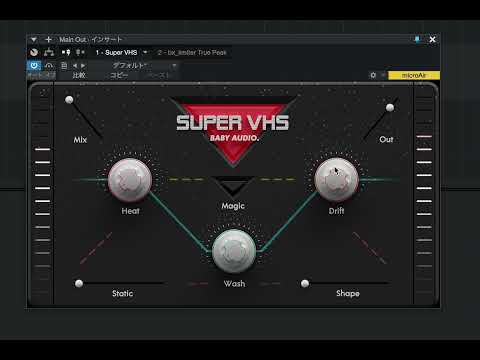Viewport: 480px width, 360px height.
Task: Click the yellow microAir control link field
Action: tap(414, 75)
